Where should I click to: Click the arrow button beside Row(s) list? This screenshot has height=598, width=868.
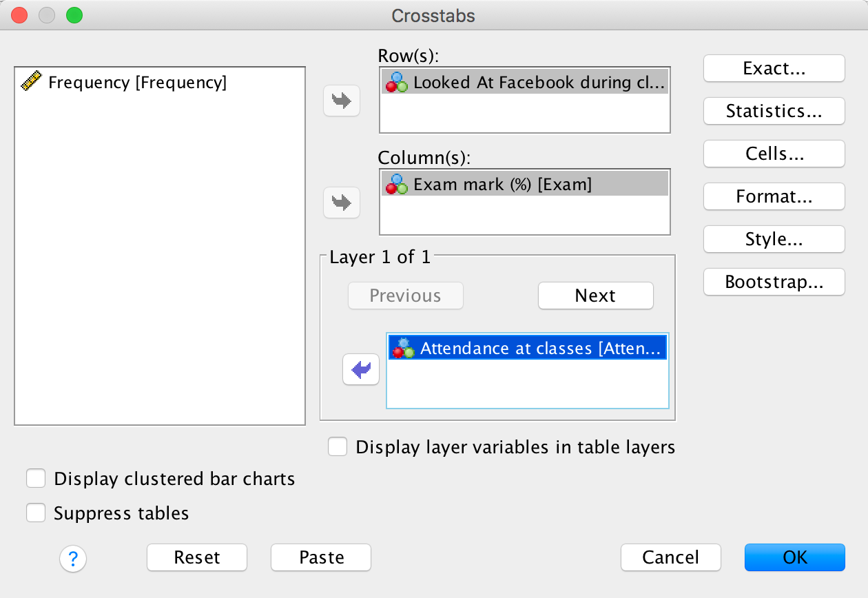(x=342, y=101)
